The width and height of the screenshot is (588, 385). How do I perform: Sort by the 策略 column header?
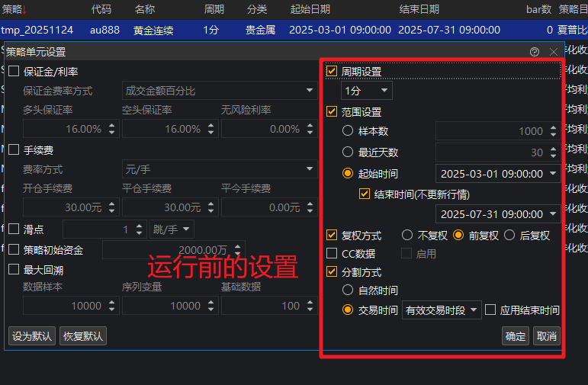click(15, 9)
